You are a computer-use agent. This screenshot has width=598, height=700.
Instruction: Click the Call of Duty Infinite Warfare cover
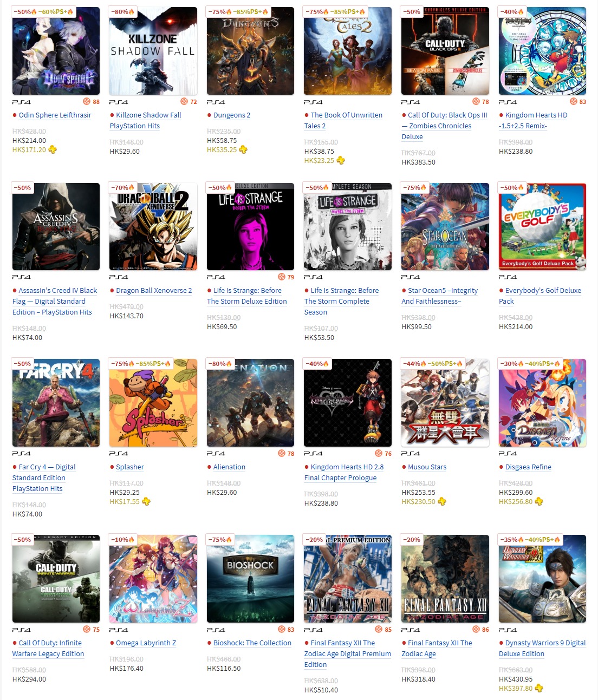click(x=56, y=579)
